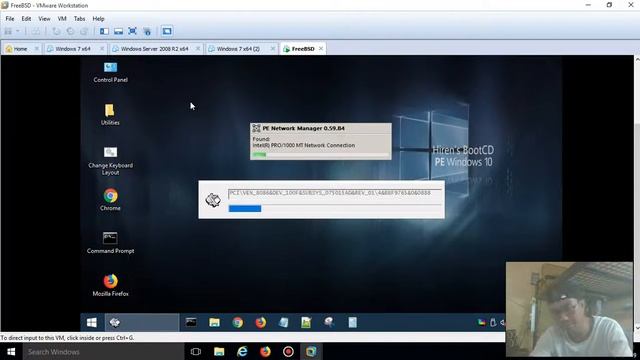Open Firefox on host taskbar
Image resolution: width=640 pixels, height=360 pixels.
[x=265, y=351]
